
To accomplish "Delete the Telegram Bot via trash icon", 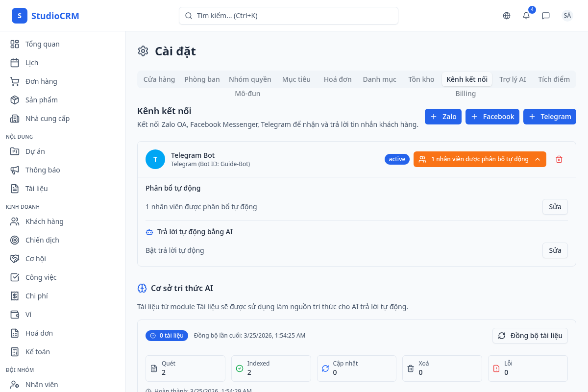I will (559, 159).
